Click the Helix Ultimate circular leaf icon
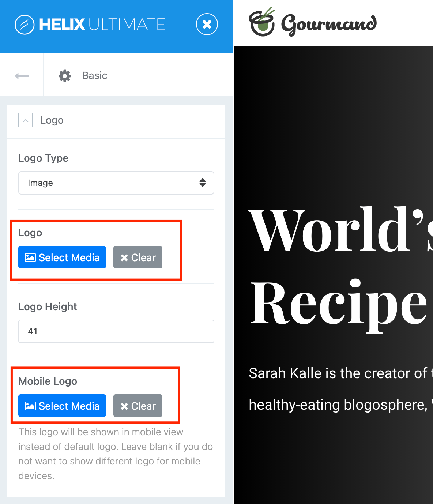This screenshot has height=504, width=433. (x=25, y=25)
